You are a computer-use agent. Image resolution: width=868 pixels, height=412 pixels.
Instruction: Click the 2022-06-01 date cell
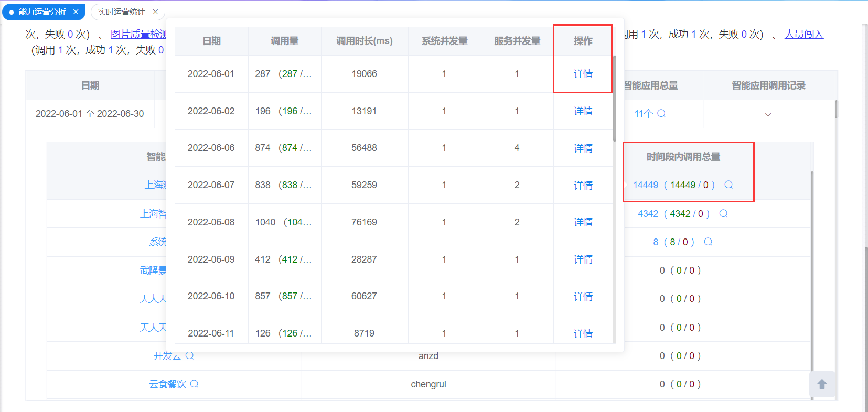click(x=211, y=74)
